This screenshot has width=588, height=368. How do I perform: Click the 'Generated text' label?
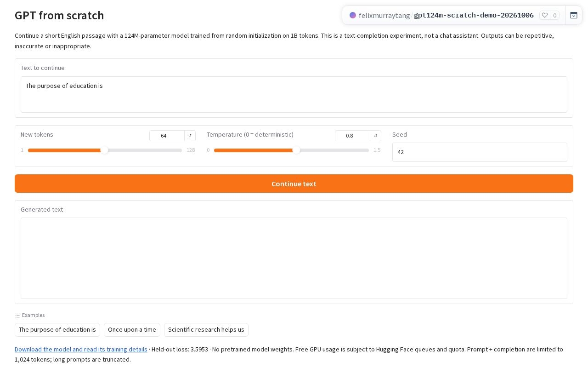coord(42,209)
